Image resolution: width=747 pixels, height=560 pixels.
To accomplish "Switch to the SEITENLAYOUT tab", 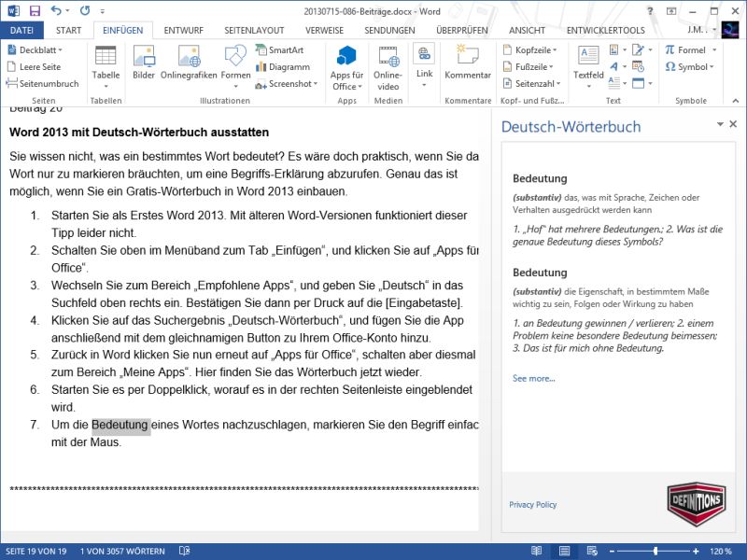I will point(254,30).
